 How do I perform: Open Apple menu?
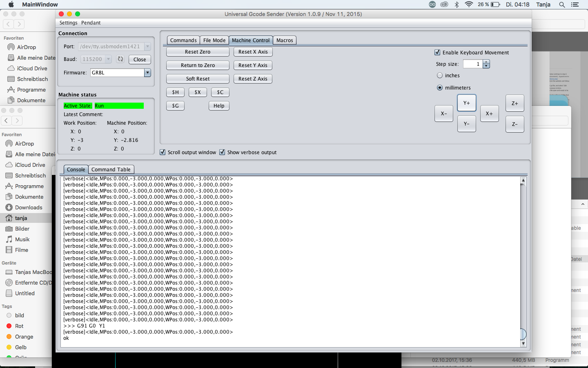11,4
